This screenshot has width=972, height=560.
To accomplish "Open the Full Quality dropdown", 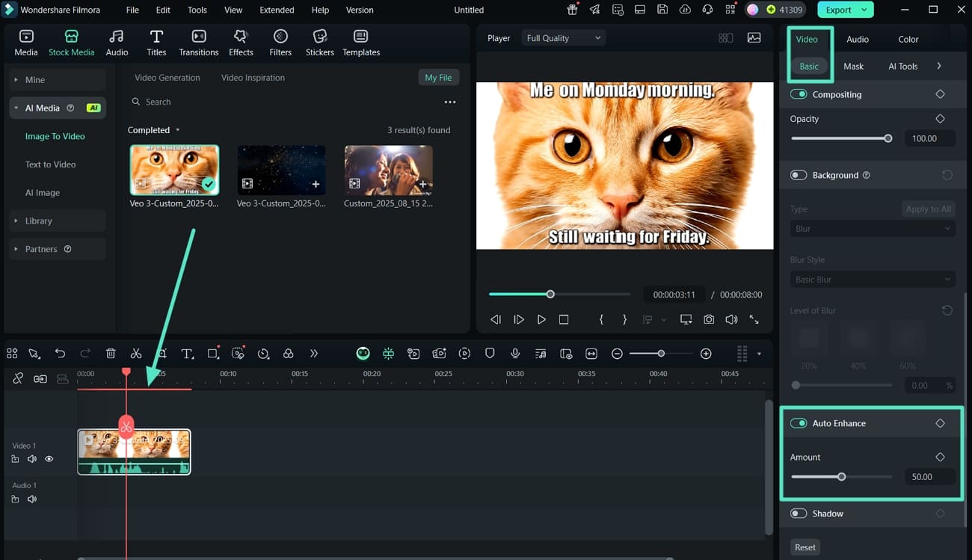I will 563,38.
